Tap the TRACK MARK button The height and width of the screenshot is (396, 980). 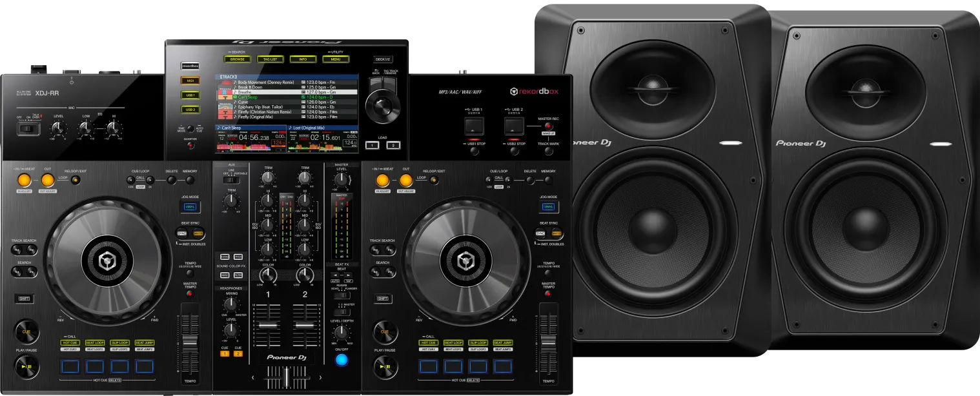tap(549, 151)
